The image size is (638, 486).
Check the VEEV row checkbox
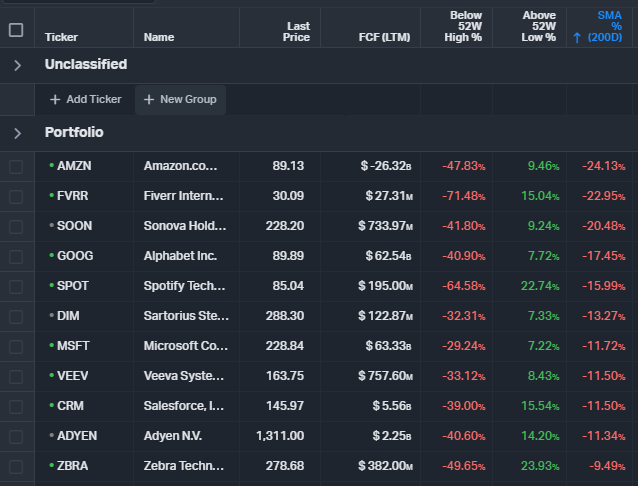pyautogui.click(x=16, y=377)
